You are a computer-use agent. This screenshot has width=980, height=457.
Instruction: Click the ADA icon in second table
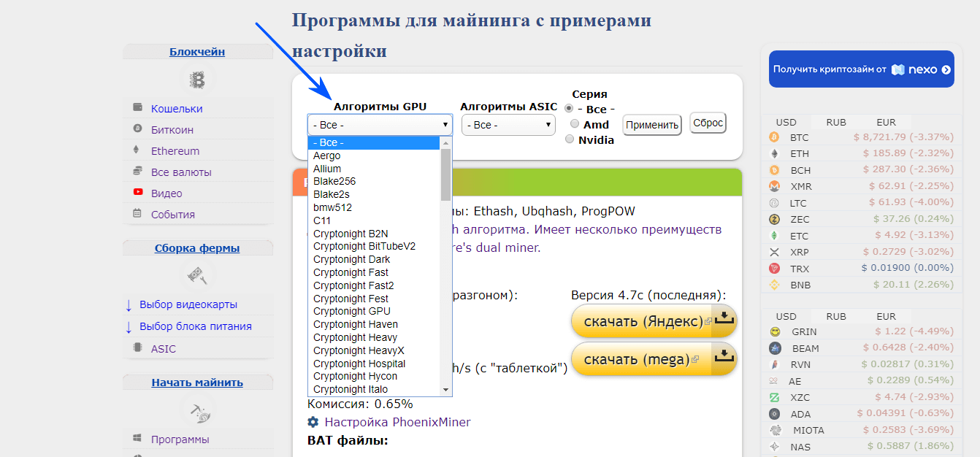774,414
